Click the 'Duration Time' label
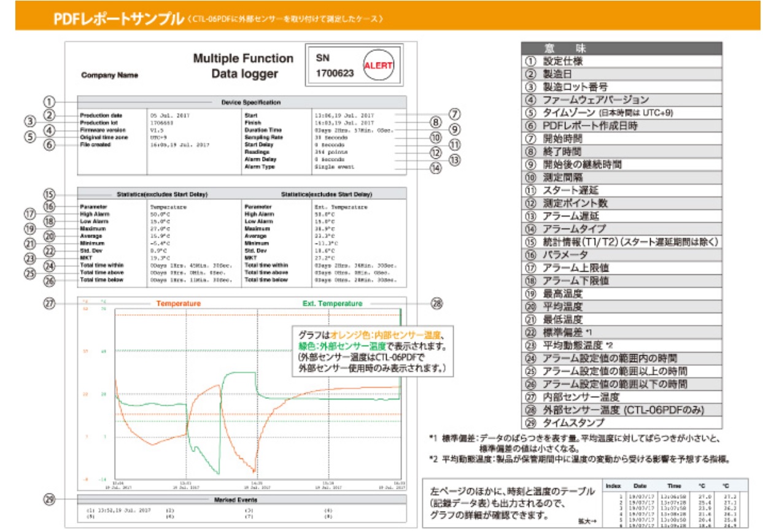The image size is (763, 532). 263,130
